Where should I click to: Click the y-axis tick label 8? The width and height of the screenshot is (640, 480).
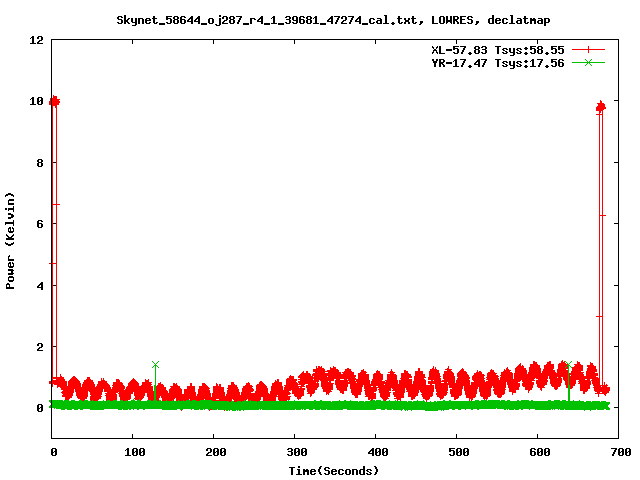40,163
